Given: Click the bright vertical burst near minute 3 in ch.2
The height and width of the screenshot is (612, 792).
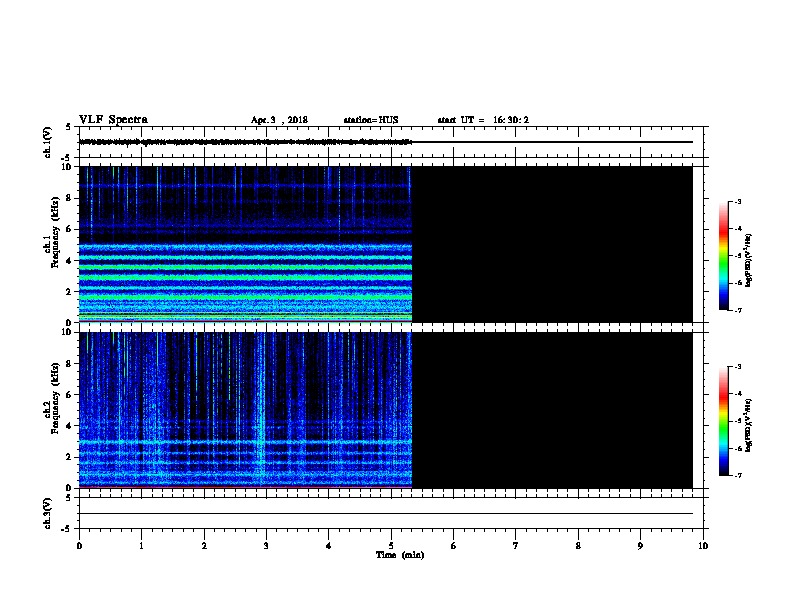Looking at the screenshot, I should [261, 410].
